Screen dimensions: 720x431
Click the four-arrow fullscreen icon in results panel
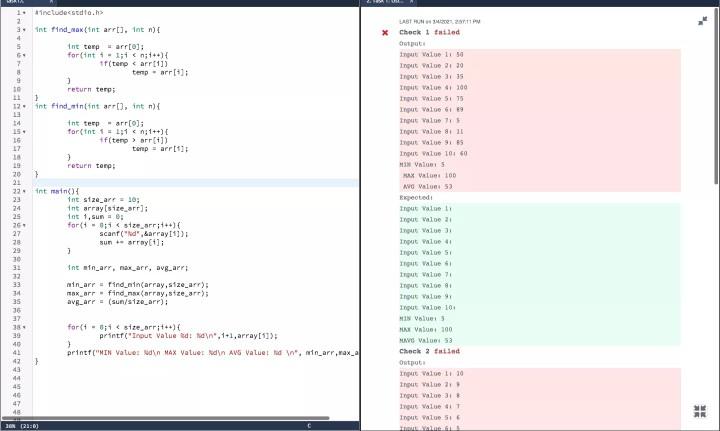(x=699, y=411)
